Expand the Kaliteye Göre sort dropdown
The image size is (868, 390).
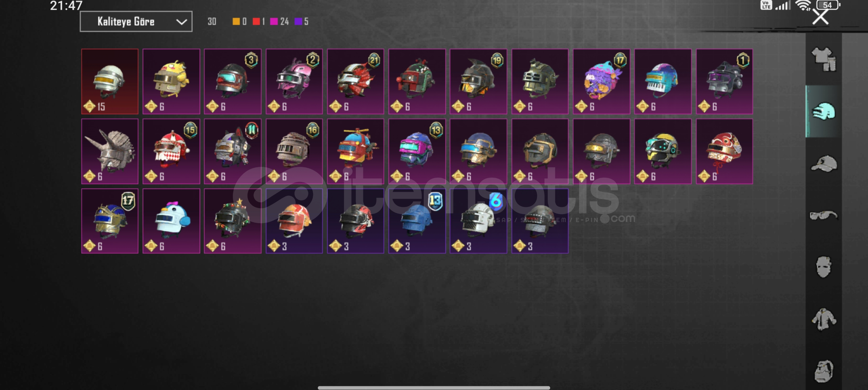click(x=136, y=22)
